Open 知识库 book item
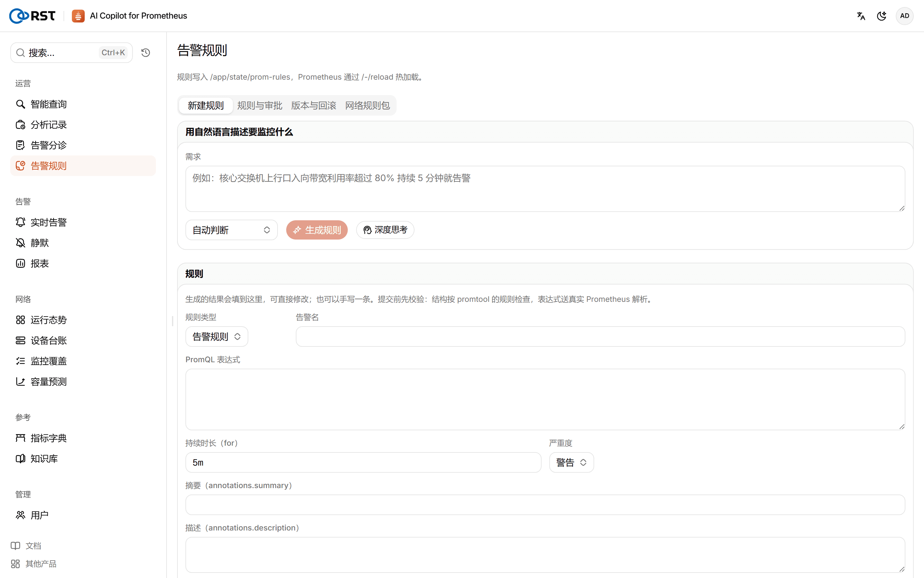924x578 pixels. [83, 458]
